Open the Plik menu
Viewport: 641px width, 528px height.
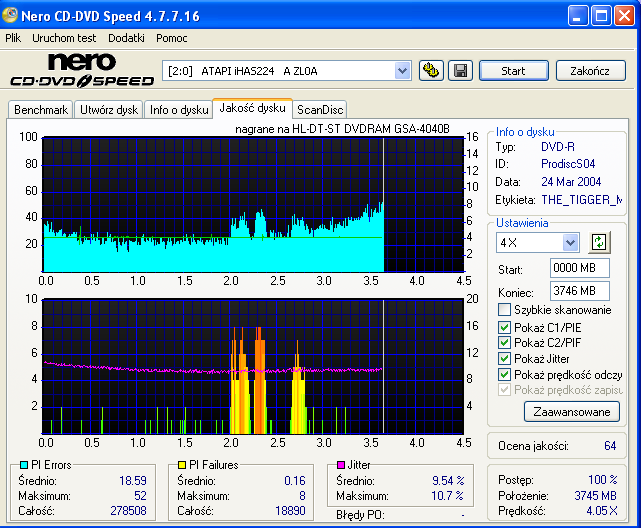pyautogui.click(x=13, y=38)
